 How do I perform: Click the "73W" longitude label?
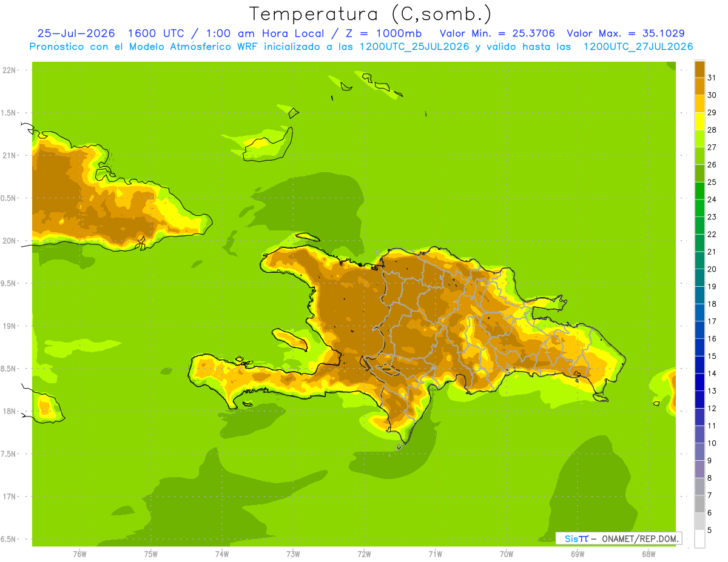[292, 554]
